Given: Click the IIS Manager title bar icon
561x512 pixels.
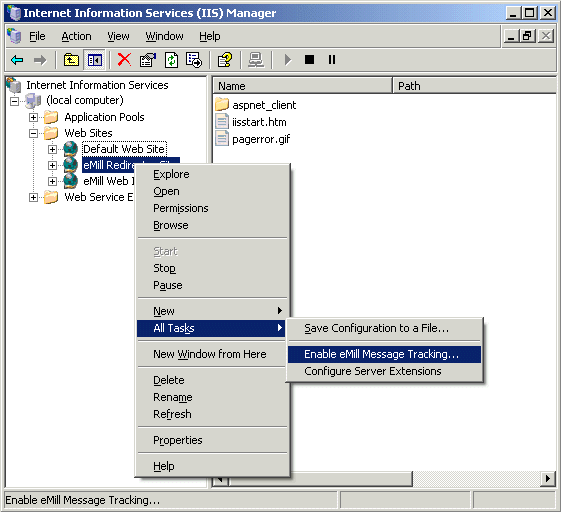Looking at the screenshot, I should (14, 13).
